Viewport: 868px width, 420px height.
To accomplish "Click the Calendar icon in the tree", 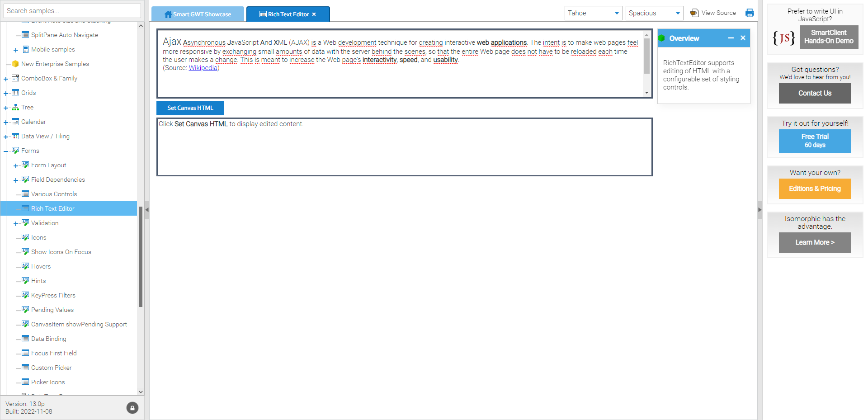I will point(15,122).
